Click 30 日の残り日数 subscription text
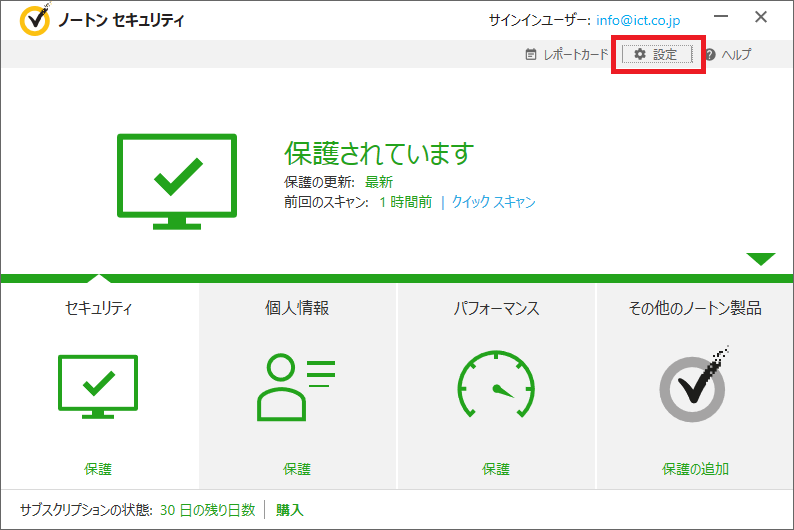The width and height of the screenshot is (794, 530). tap(208, 510)
